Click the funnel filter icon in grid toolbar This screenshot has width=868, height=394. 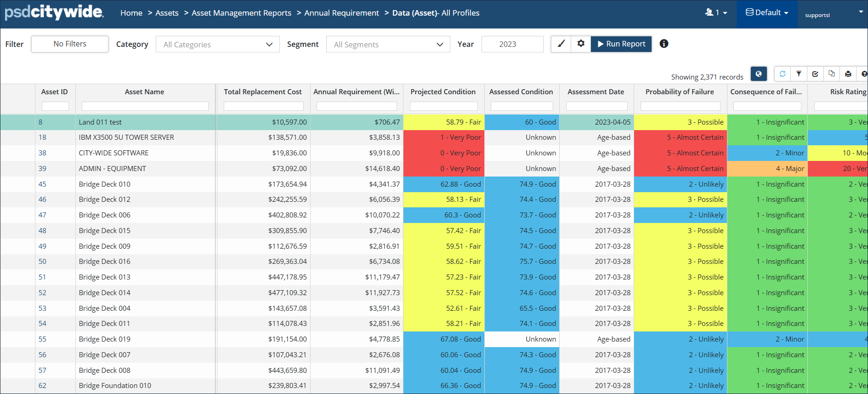pyautogui.click(x=799, y=74)
